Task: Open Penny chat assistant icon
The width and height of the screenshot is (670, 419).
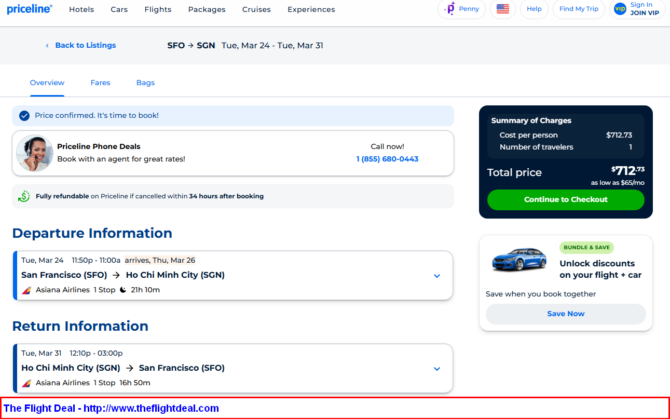Action: 451,9
